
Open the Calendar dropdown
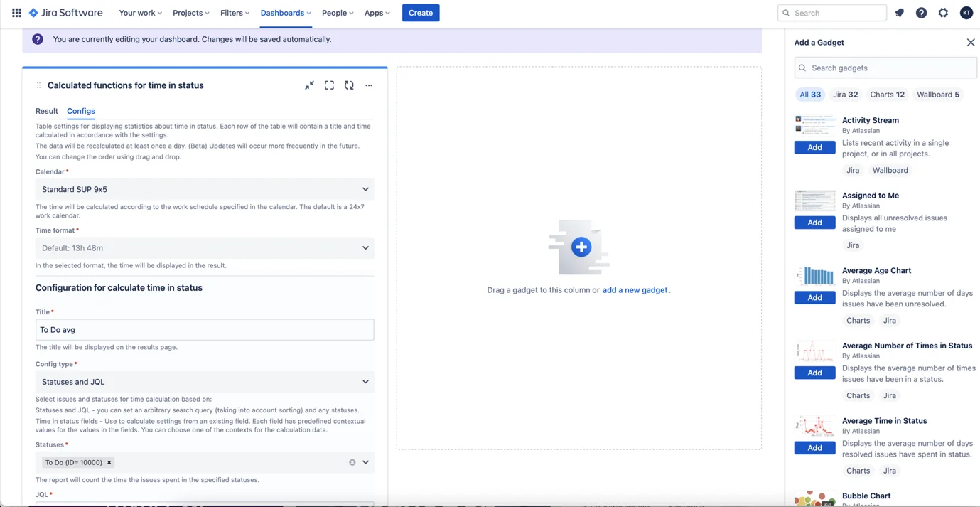tap(205, 189)
